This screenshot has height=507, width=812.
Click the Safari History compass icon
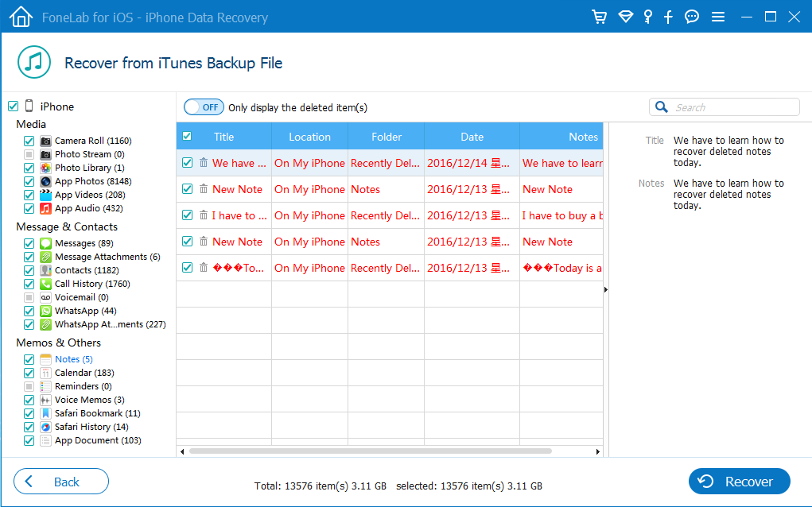[x=45, y=426]
